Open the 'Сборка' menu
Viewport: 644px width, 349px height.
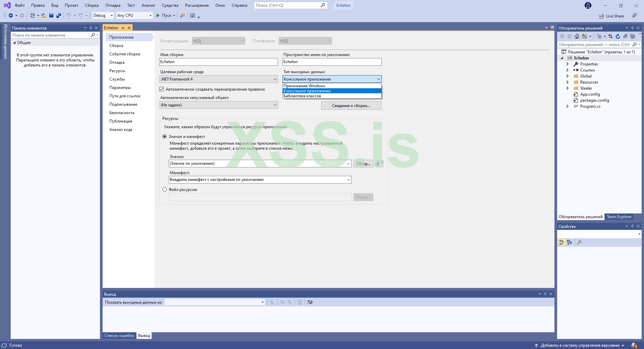point(92,5)
